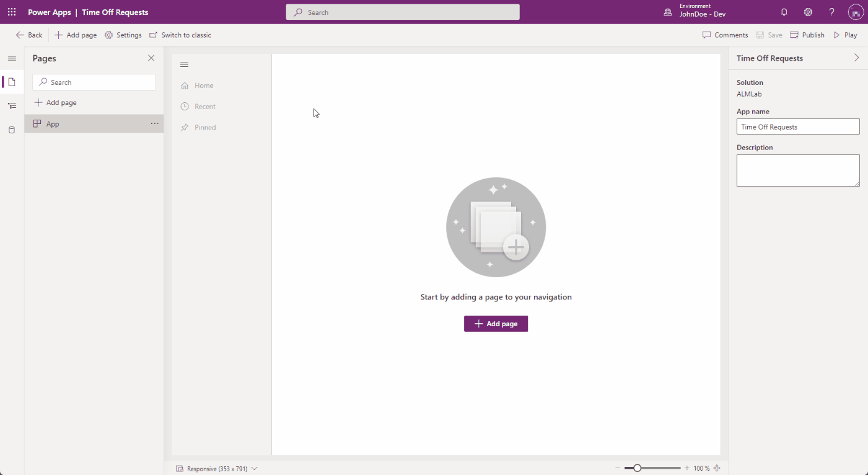The width and height of the screenshot is (868, 475).
Task: Collapse the preview navigation with its hamburger icon
Action: coord(184,64)
